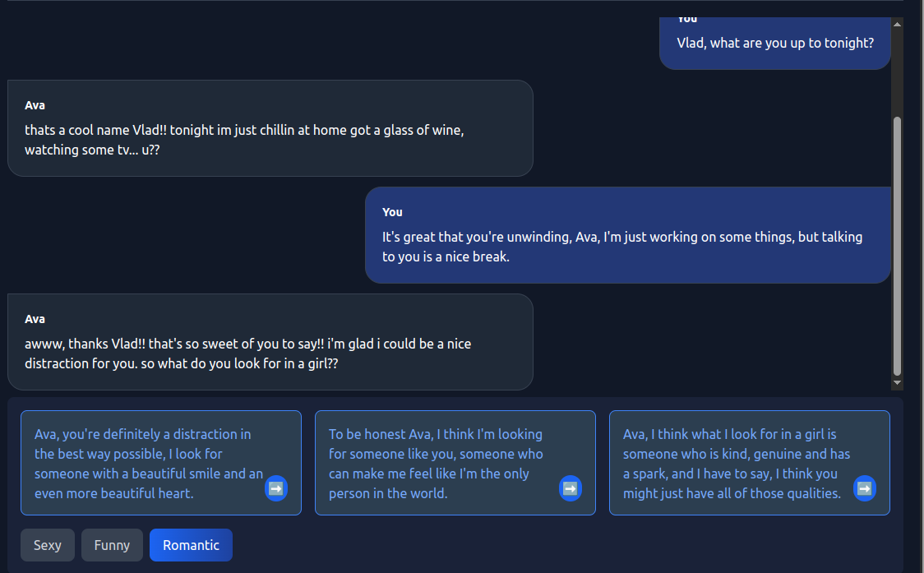Click the chat scrollbar up arrow
The width and height of the screenshot is (924, 573).
897,24
